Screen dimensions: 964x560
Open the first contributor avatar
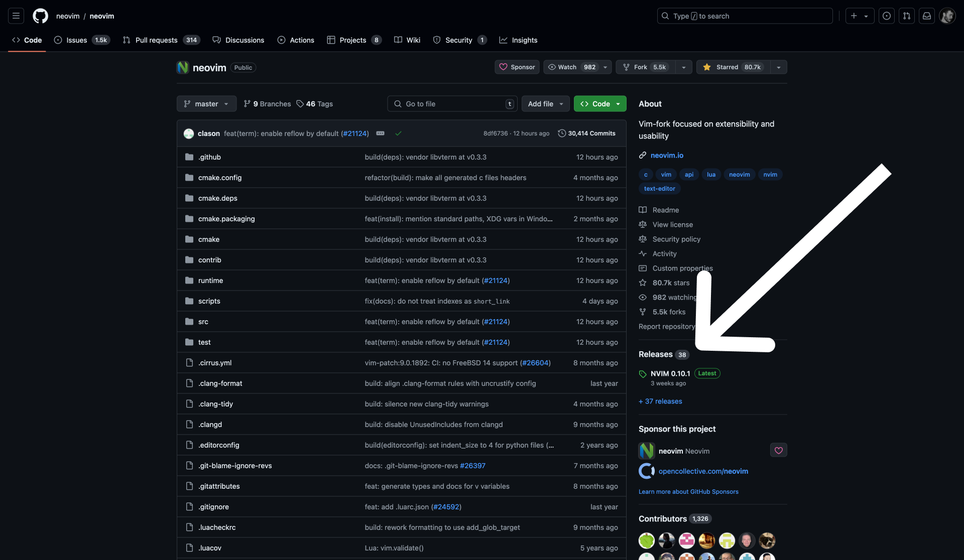click(x=647, y=540)
